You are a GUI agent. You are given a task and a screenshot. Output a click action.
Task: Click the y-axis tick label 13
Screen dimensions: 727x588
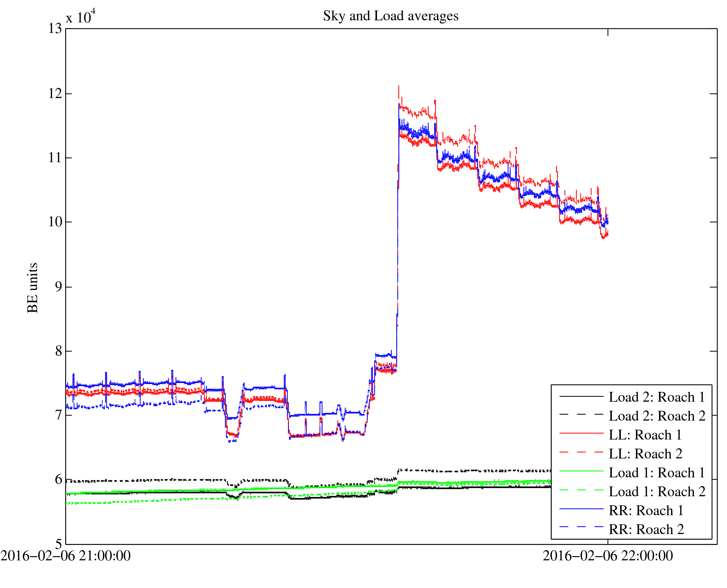(55, 29)
